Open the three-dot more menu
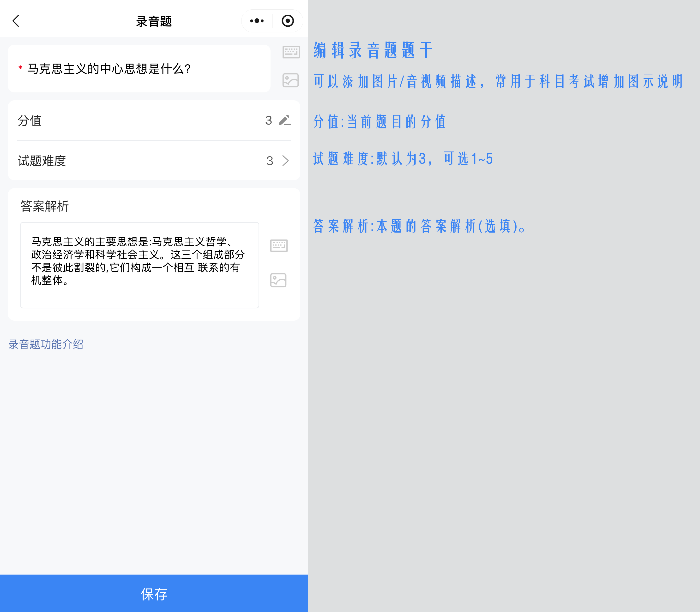Screen dimensions: 700x612 [x=257, y=21]
